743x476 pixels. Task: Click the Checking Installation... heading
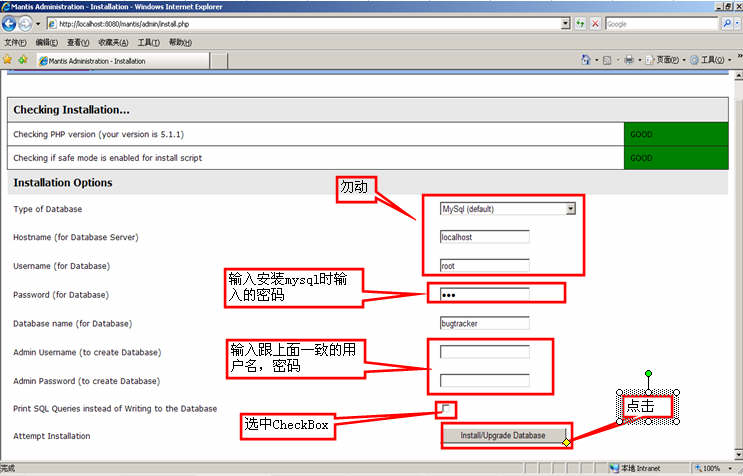[x=71, y=110]
